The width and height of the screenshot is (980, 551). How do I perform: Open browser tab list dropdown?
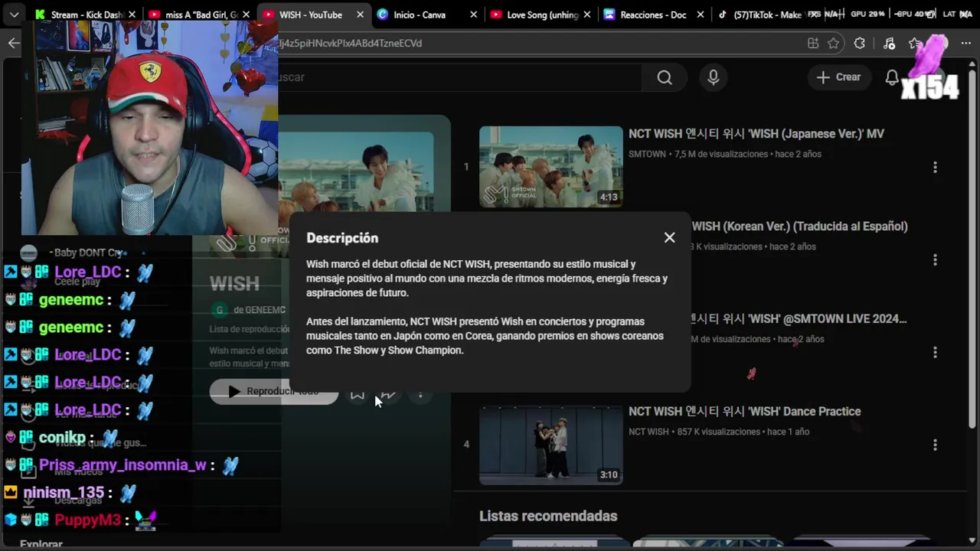click(14, 15)
